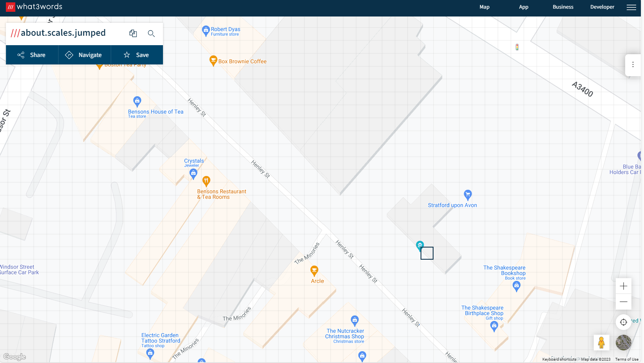Screen dimensions: 644x363
Task: Click the my-location crosshair icon
Action: click(x=623, y=322)
